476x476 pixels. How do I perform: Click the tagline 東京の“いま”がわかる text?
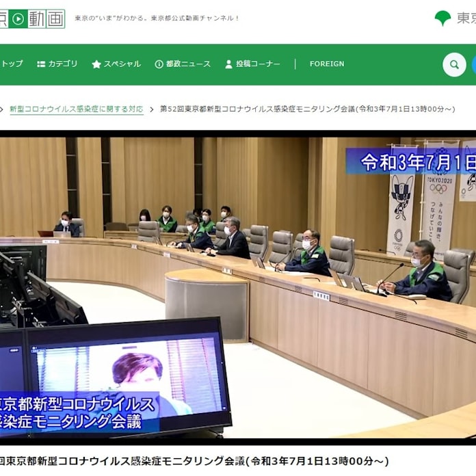pyautogui.click(x=157, y=18)
